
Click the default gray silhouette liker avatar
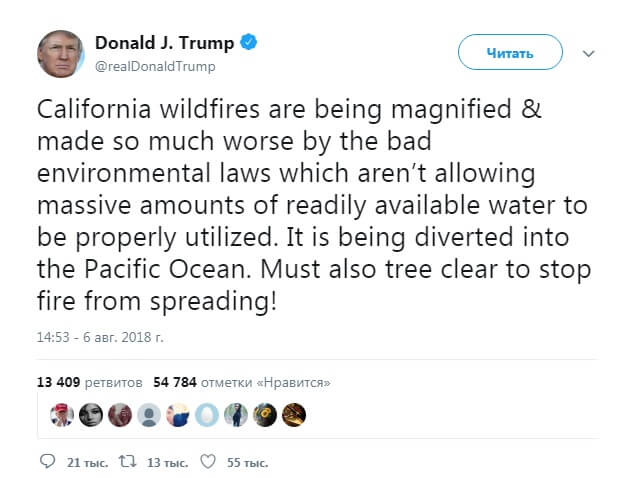[148, 415]
